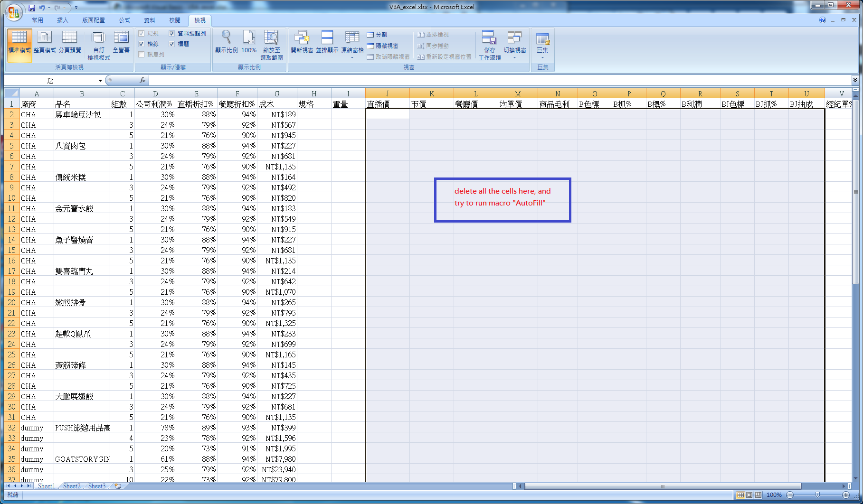This screenshot has height=504, width=863.
Task: Insert a new worksheet tab icon
Action: (117, 486)
